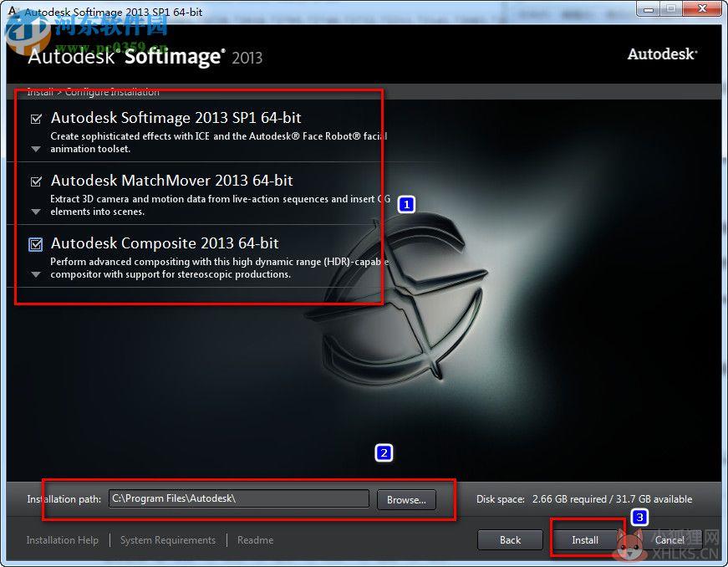Click the Autodesk Softimage 2013 header title
The width and height of the screenshot is (728, 567).
pos(145,57)
